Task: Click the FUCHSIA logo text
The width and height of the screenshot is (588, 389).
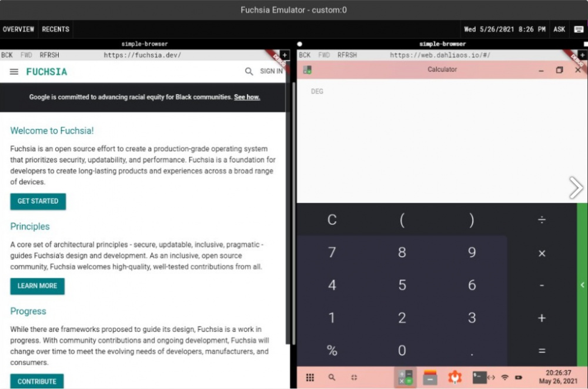Action: [x=46, y=72]
